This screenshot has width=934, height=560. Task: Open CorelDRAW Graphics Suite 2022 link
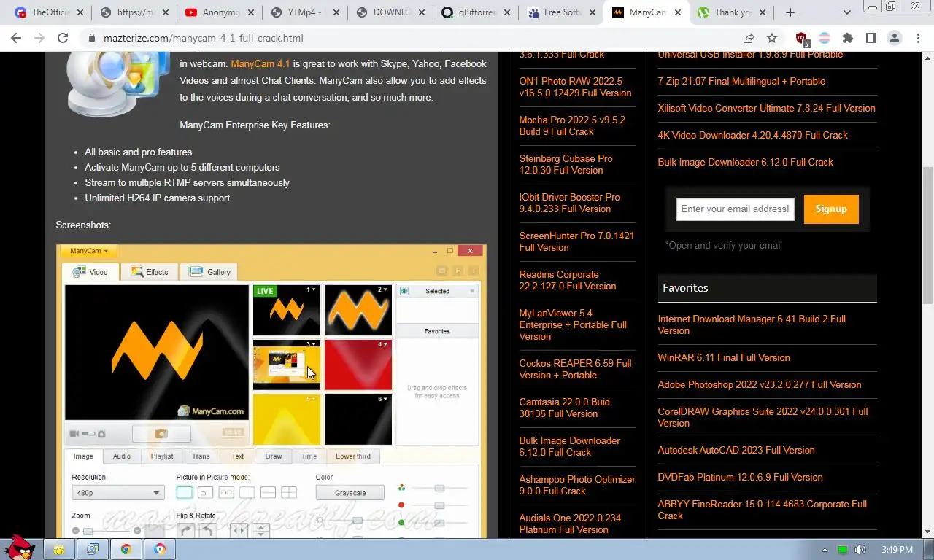763,417
